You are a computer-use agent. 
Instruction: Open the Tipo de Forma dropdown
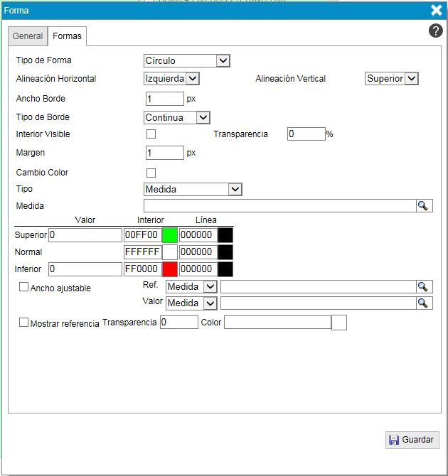click(186, 61)
